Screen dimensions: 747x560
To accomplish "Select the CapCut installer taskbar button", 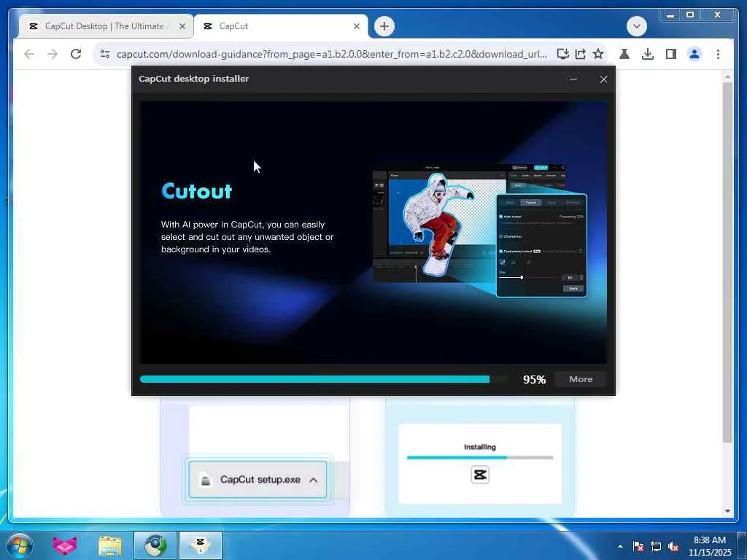I will (x=201, y=545).
